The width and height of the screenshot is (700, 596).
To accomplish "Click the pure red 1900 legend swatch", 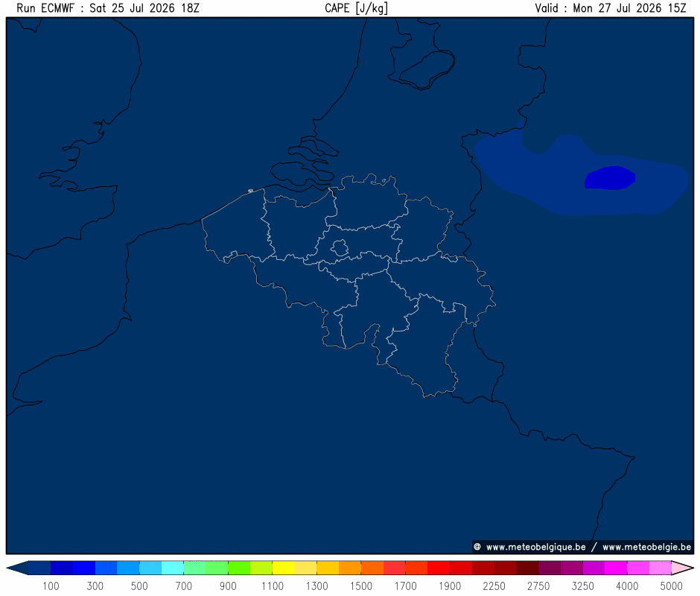I will (x=439, y=568).
